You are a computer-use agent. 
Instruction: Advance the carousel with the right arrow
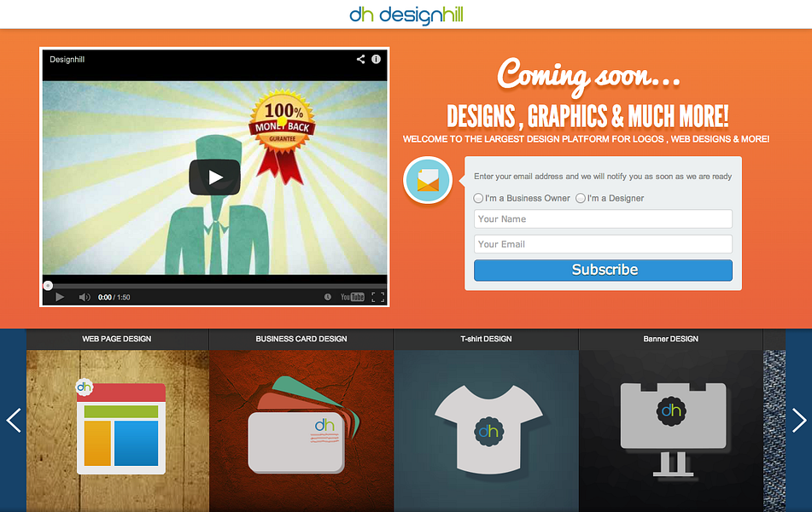click(799, 421)
